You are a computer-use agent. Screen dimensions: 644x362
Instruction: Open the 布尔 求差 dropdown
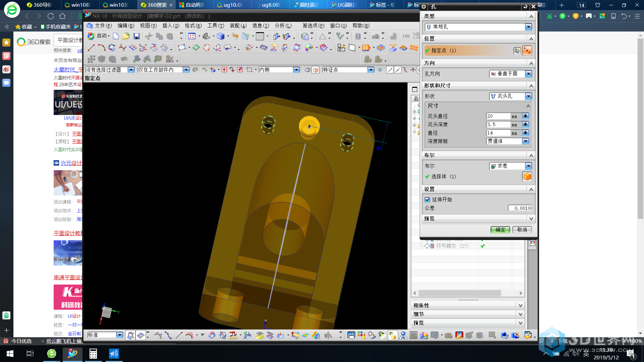(528, 166)
